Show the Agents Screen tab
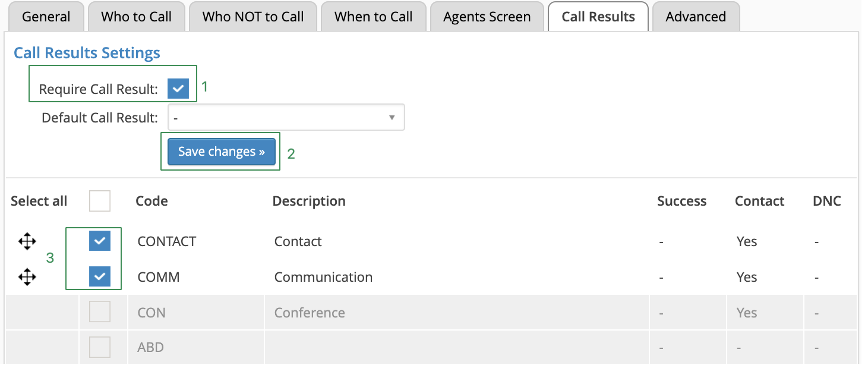Screen dimensions: 868x368 click(487, 17)
